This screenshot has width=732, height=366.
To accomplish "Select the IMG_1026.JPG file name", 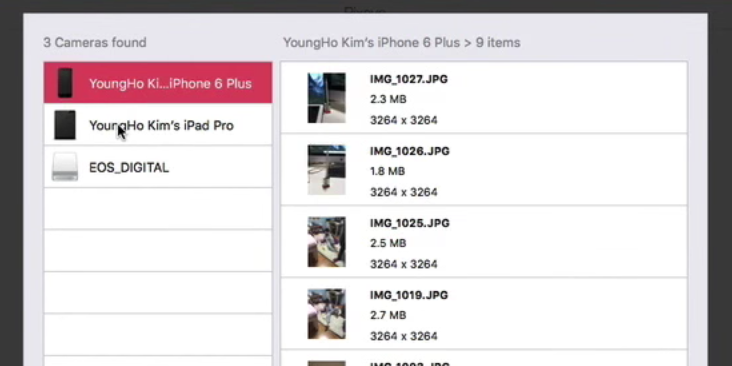I will click(409, 151).
